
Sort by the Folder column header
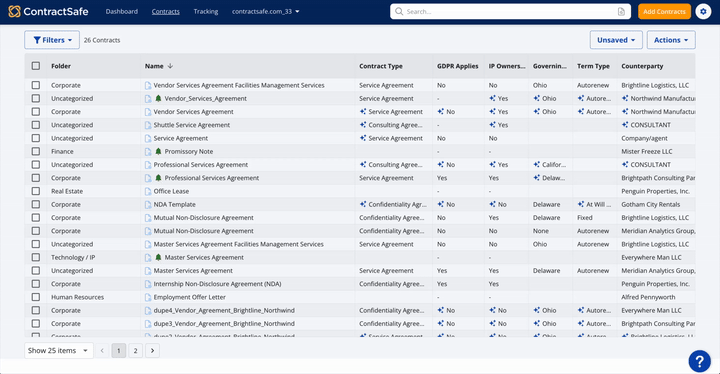tap(61, 66)
